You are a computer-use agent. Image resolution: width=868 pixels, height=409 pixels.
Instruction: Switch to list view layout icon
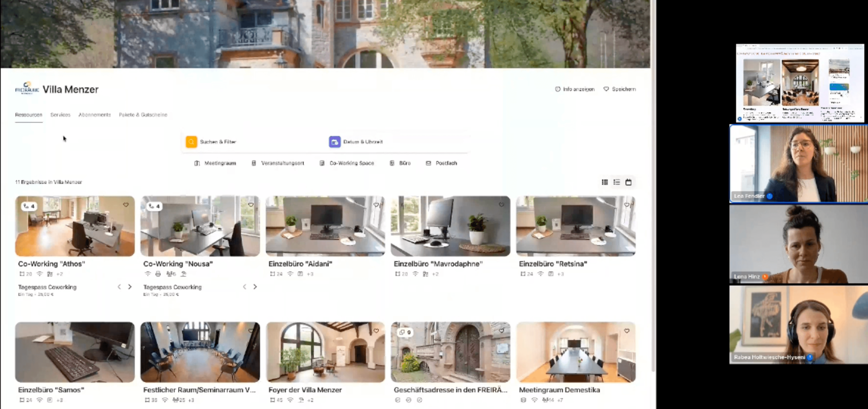[x=616, y=182]
